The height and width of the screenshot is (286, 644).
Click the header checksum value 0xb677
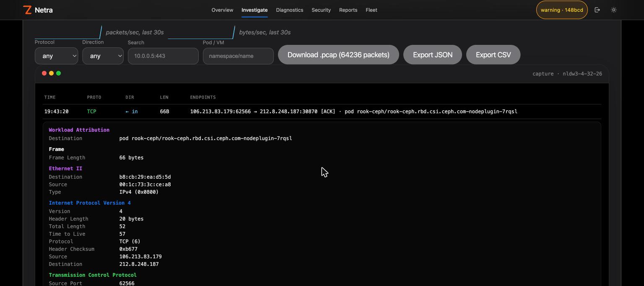(x=128, y=249)
